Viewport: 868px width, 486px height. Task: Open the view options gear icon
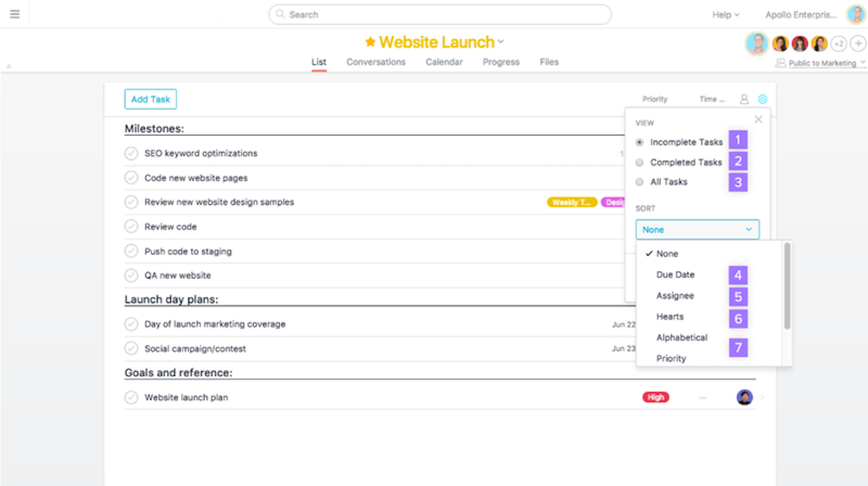tap(762, 98)
